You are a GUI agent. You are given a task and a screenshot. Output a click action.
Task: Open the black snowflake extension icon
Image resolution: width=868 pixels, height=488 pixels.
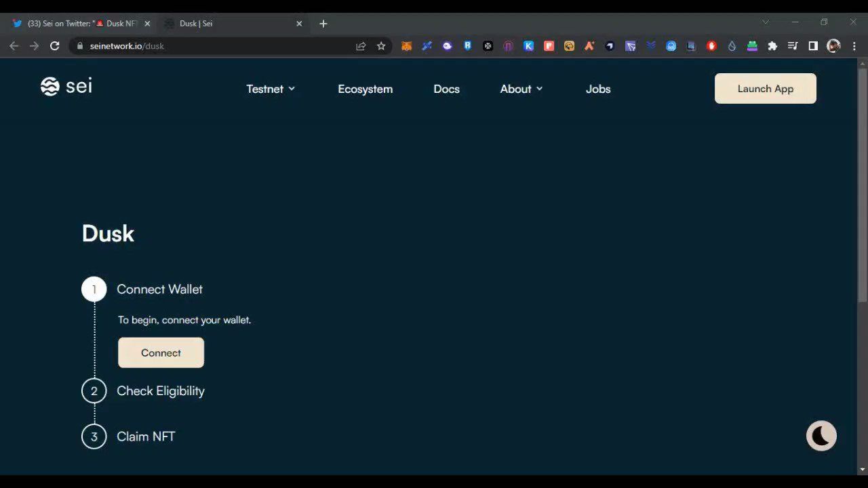coord(488,46)
